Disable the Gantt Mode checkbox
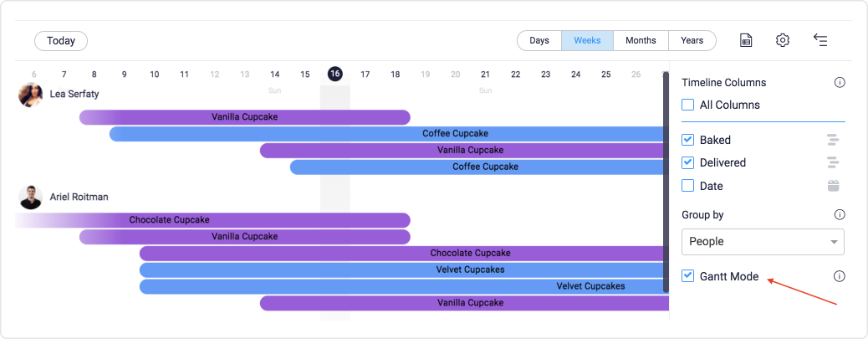Viewport: 868px width, 339px height. pos(688,276)
